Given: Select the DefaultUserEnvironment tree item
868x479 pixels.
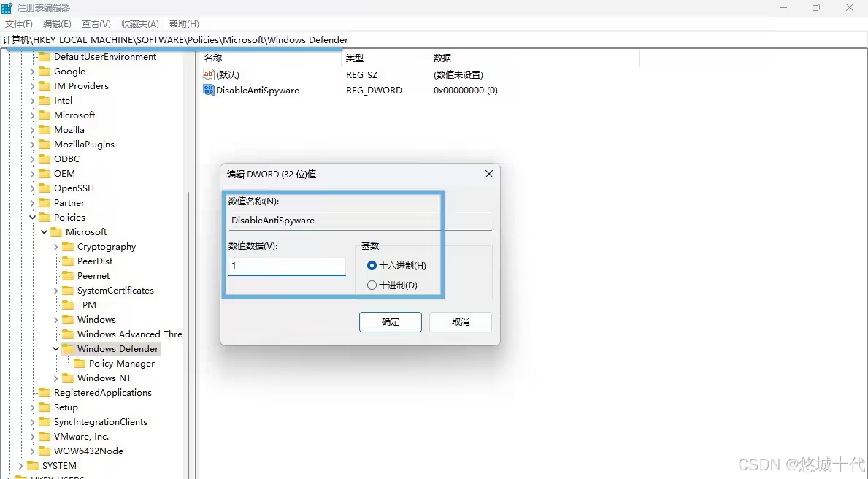Looking at the screenshot, I should click(x=105, y=56).
